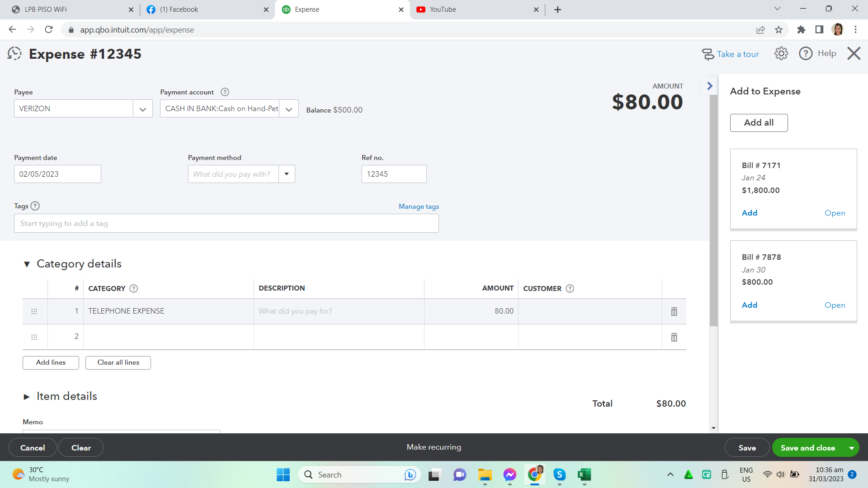The image size is (868, 488).
Task: Click the Category column help icon
Action: coord(133,289)
